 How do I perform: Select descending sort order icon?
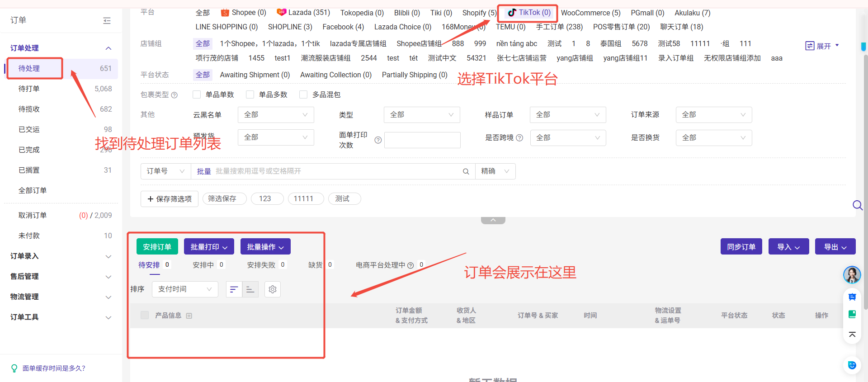coord(234,289)
